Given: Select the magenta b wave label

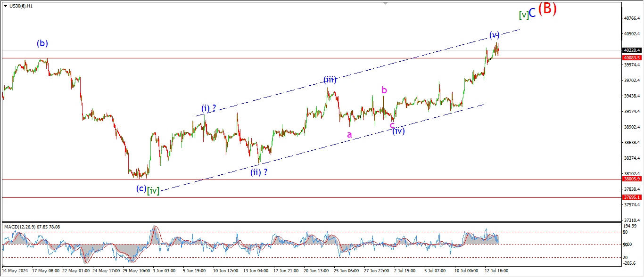Looking at the screenshot, I should click(x=384, y=90).
